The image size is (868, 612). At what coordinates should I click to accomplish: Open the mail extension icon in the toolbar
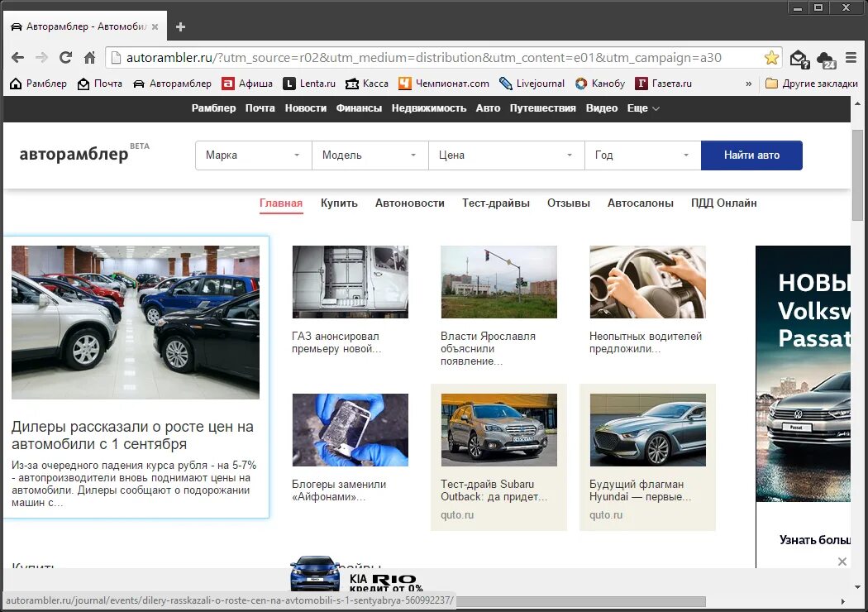(799, 59)
